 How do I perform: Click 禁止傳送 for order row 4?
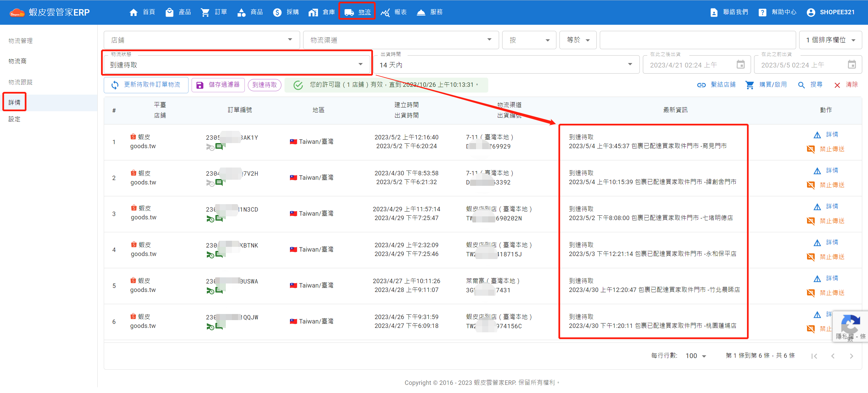pyautogui.click(x=826, y=257)
